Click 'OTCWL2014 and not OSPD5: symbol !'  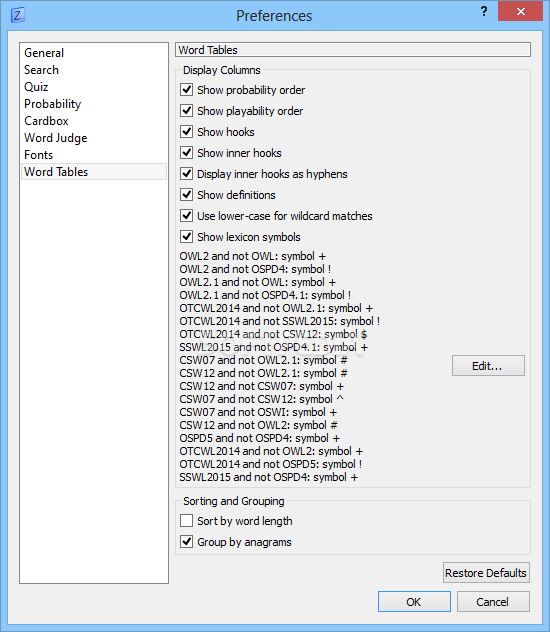271,464
